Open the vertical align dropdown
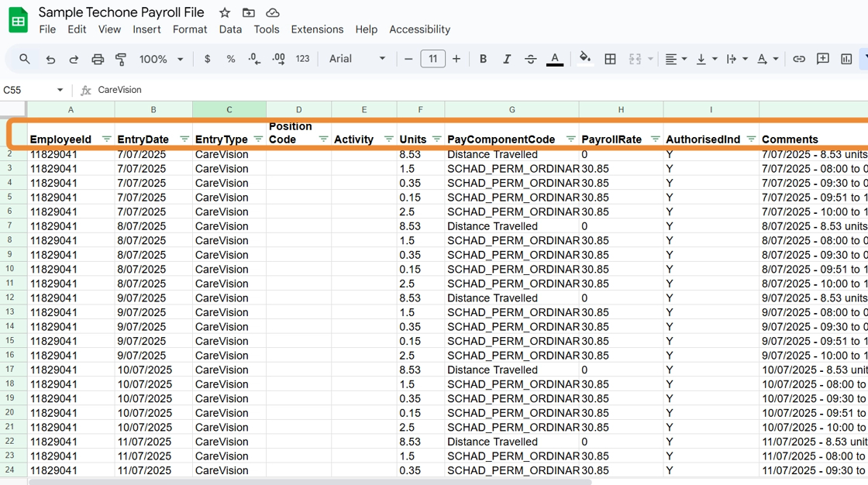The image size is (868, 485). [x=706, y=59]
